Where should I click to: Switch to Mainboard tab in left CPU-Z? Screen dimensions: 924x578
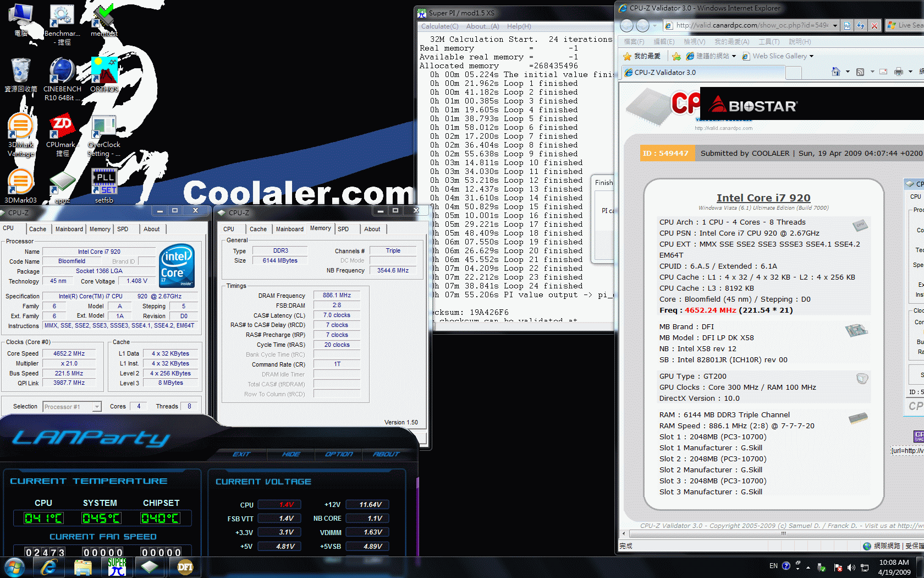click(x=69, y=229)
